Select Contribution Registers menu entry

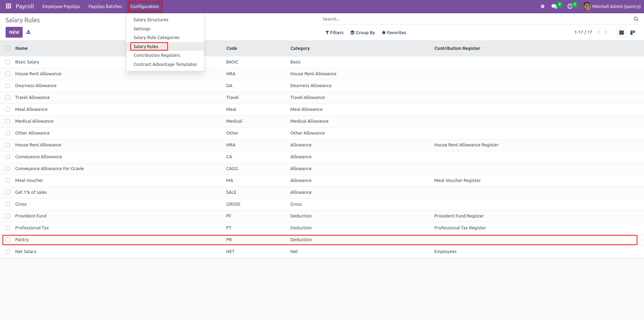click(157, 55)
